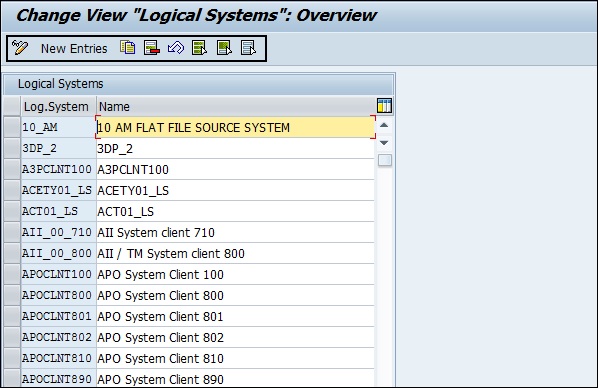Select the row marker for ACT01_LS
Image resolution: width=598 pixels, height=388 pixels.
pos(12,211)
